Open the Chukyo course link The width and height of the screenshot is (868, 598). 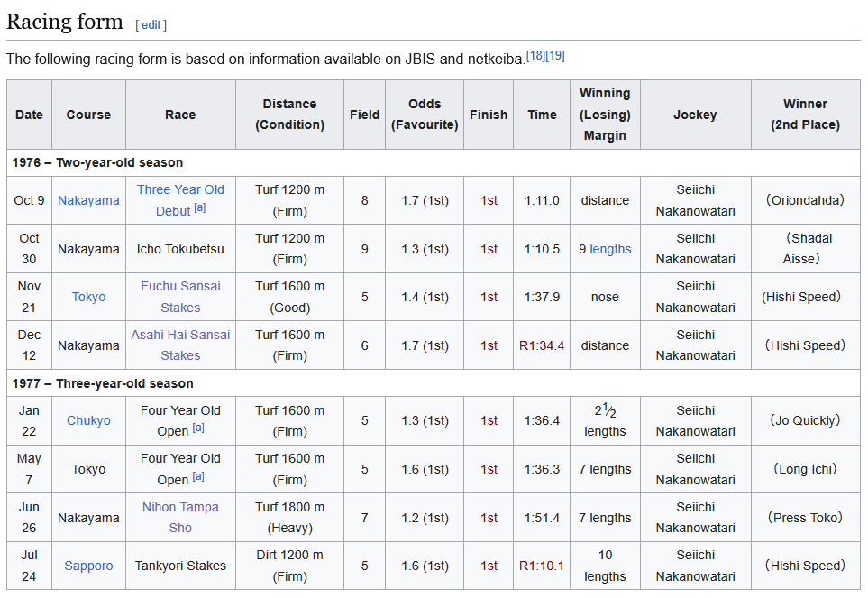click(x=88, y=420)
